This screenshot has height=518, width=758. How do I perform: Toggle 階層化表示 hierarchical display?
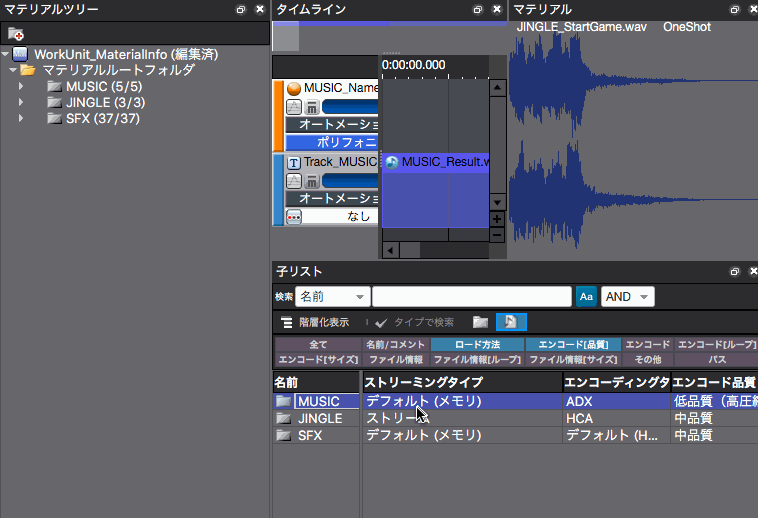coord(315,322)
